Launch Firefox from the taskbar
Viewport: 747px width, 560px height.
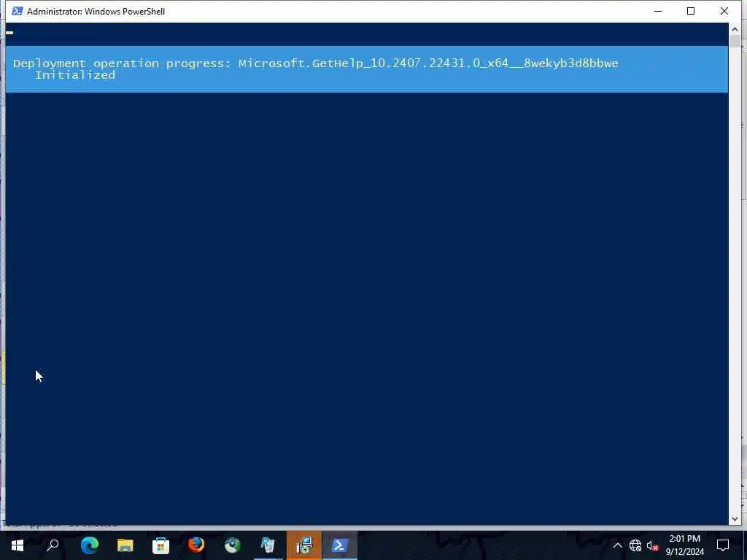coord(196,545)
